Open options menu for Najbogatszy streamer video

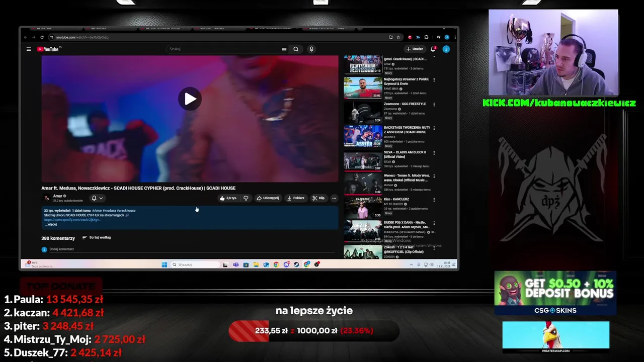coord(434,80)
